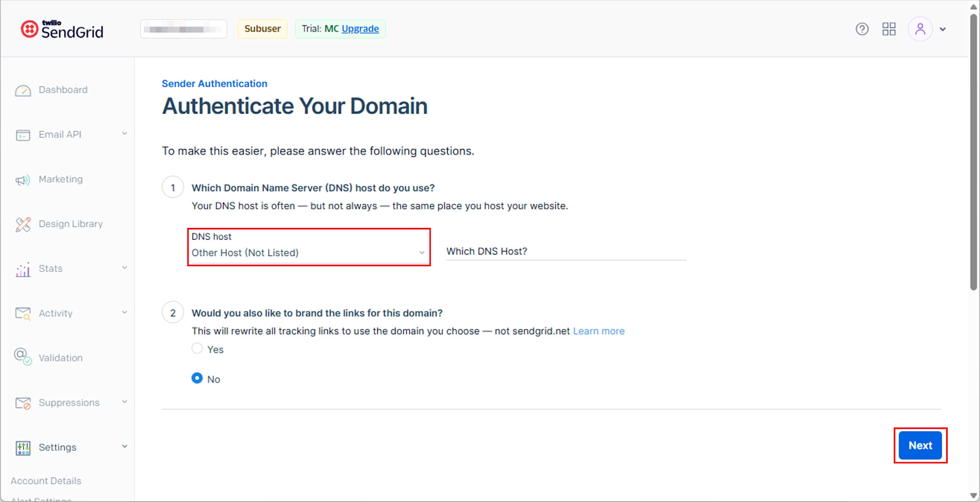The image size is (980, 502).
Task: Click the help question mark icon
Action: 862,29
